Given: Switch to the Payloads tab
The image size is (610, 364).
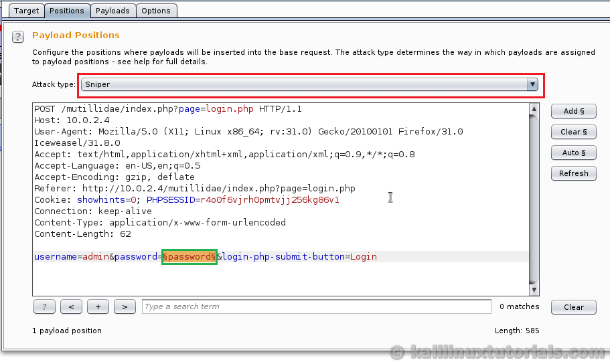Looking at the screenshot, I should point(112,11).
